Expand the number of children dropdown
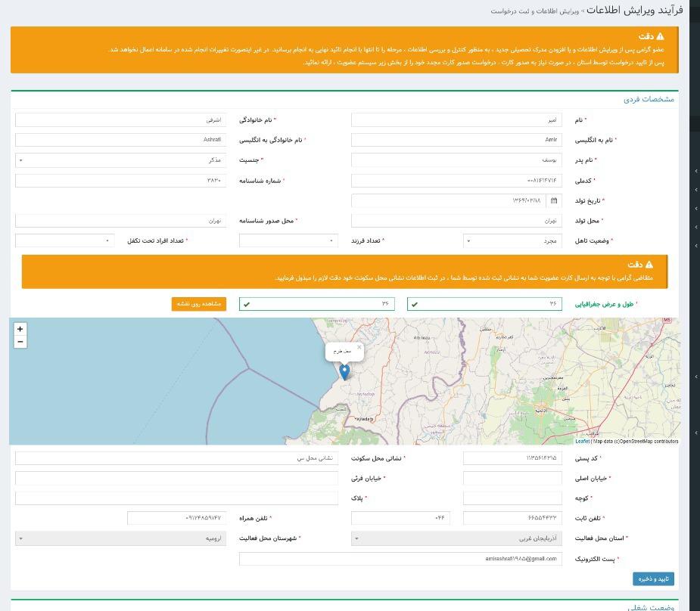Image resolution: width=700 pixels, height=611 pixels. [288, 240]
